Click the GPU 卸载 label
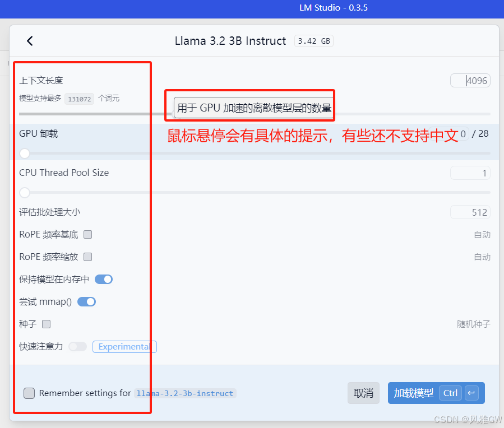Viewport: 504px width, 428px height. tap(39, 133)
